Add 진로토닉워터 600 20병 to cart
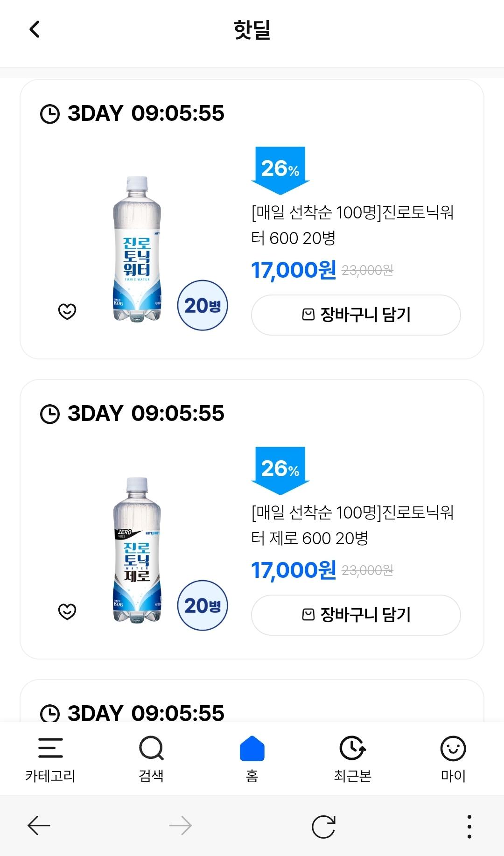This screenshot has width=504, height=856. coord(356,315)
